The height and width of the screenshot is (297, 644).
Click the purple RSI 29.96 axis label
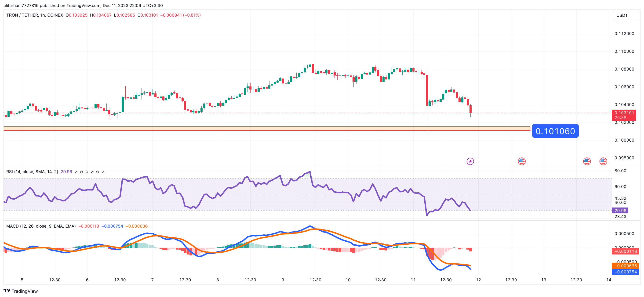click(620, 211)
